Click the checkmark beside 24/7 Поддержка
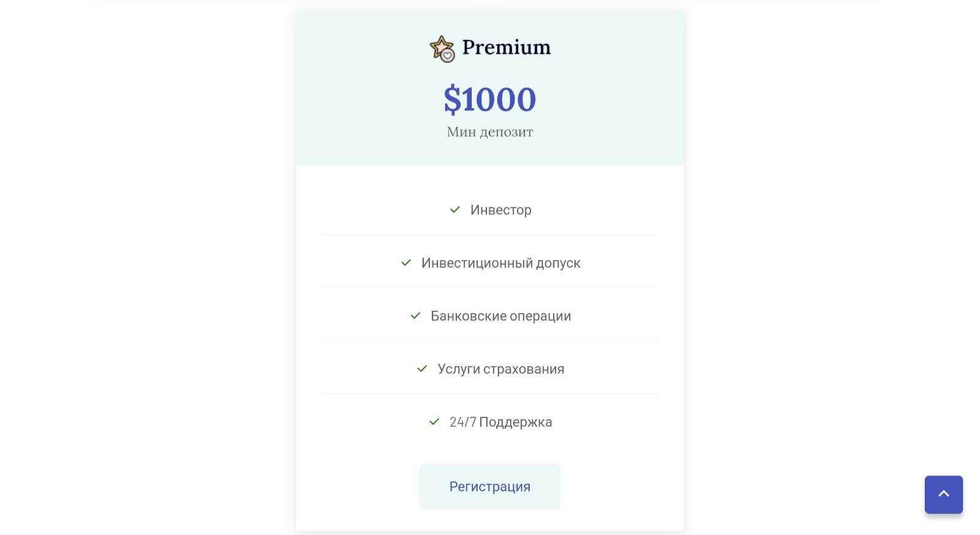Image resolution: width=980 pixels, height=535 pixels. click(x=434, y=422)
